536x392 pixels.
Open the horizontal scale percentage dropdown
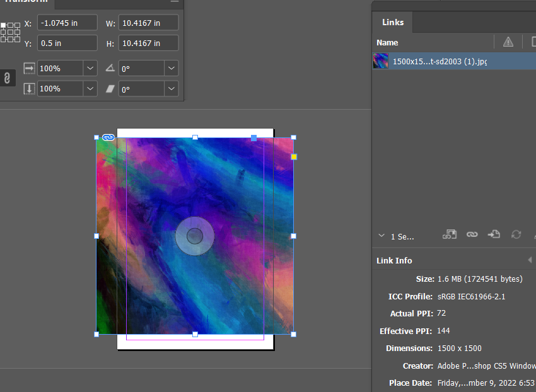pyautogui.click(x=90, y=68)
